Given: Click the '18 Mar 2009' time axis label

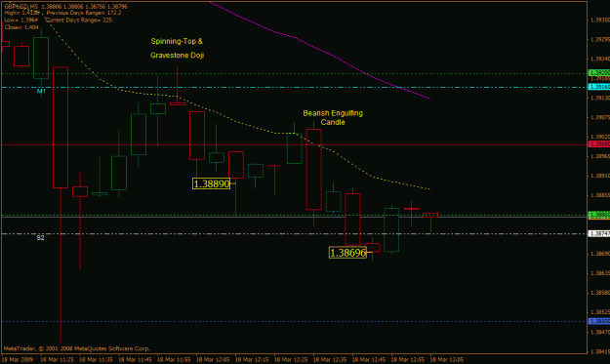Looking at the screenshot, I should pos(18,360).
